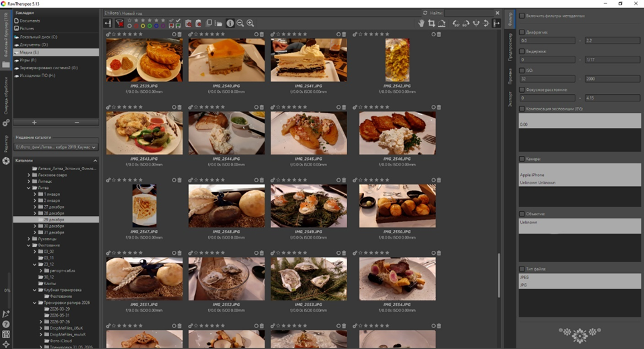This screenshot has width=644, height=349.
Task: Show images in trash icon
Action: (x=189, y=24)
